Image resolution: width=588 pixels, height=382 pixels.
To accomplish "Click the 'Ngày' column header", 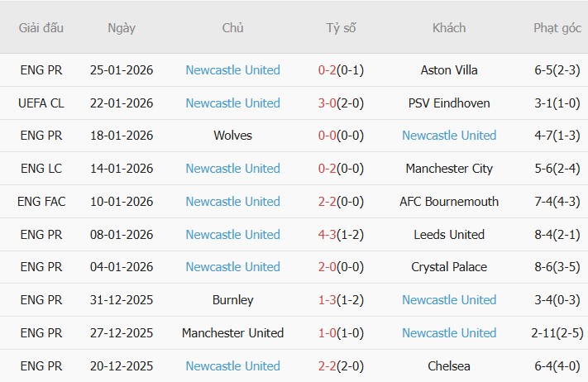I will (x=122, y=28).
